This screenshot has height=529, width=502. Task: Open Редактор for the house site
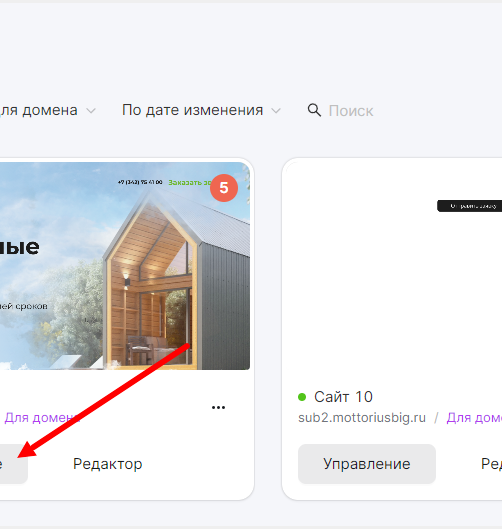click(x=108, y=464)
